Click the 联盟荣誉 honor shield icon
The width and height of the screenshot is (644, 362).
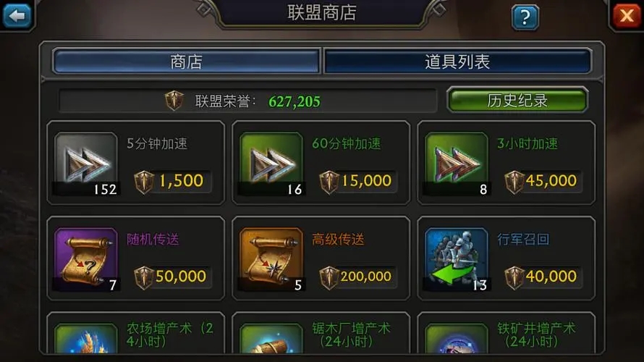pos(174,100)
